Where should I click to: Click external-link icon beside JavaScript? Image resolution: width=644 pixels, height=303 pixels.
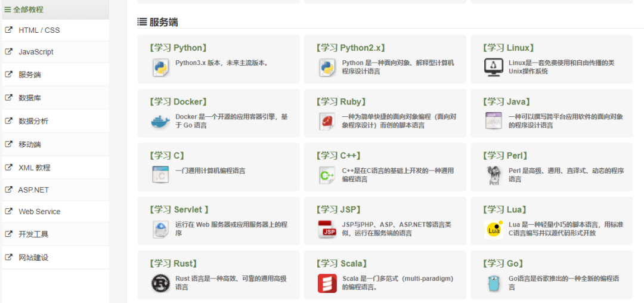click(x=8, y=52)
